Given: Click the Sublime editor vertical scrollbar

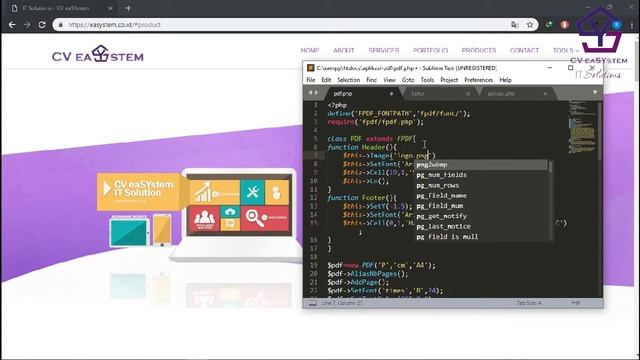Looking at the screenshot, I should click(x=600, y=131).
